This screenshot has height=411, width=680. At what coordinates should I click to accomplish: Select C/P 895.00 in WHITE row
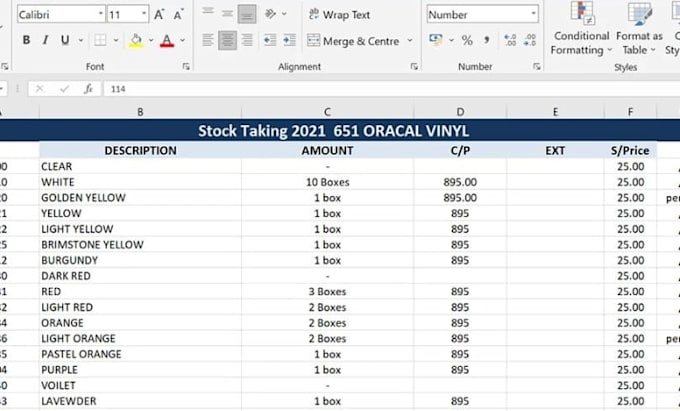pyautogui.click(x=460, y=182)
